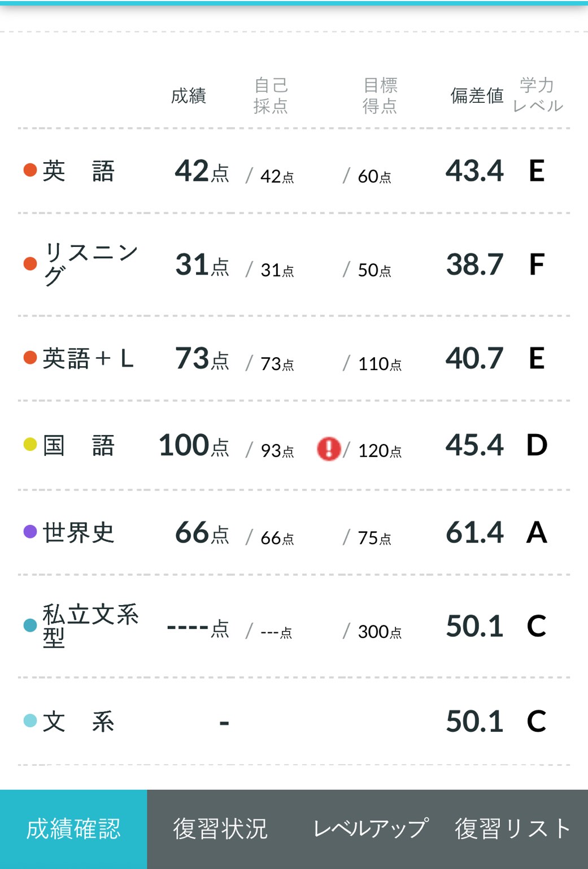Screen dimensions: 588x869
Task: Open the レベルアップ tab
Action: [371, 829]
